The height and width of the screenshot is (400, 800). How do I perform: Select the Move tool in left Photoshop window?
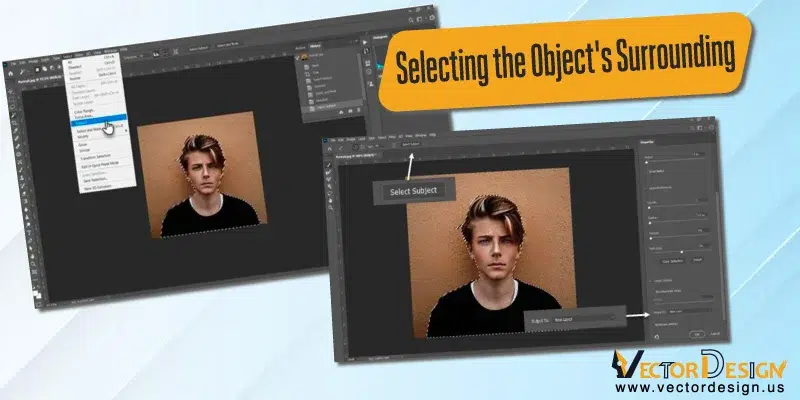click(11, 92)
